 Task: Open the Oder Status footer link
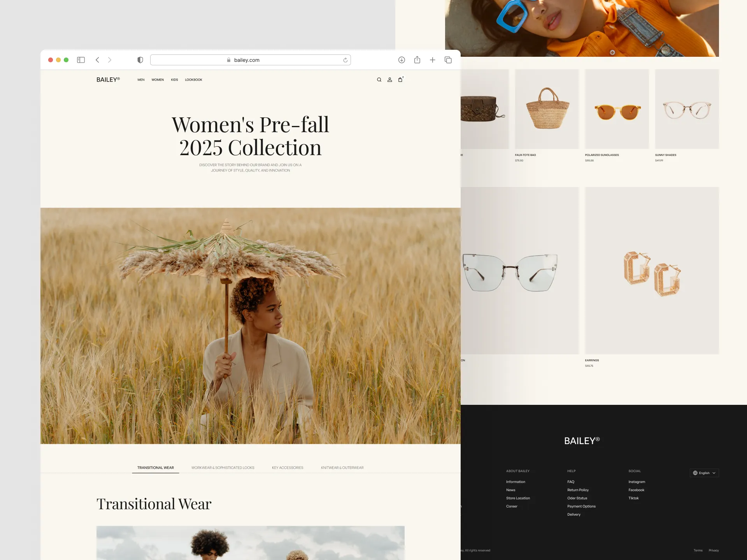[x=577, y=498]
